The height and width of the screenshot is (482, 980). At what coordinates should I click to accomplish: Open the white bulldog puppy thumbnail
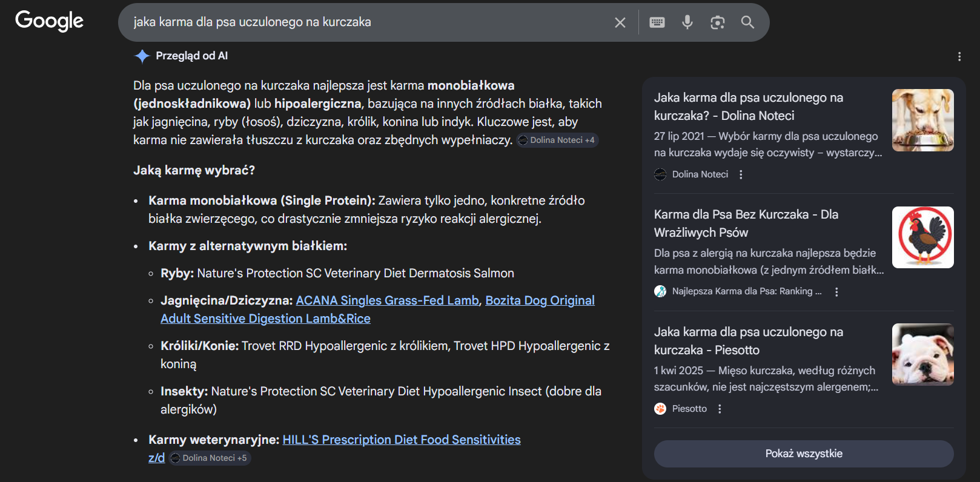(923, 354)
